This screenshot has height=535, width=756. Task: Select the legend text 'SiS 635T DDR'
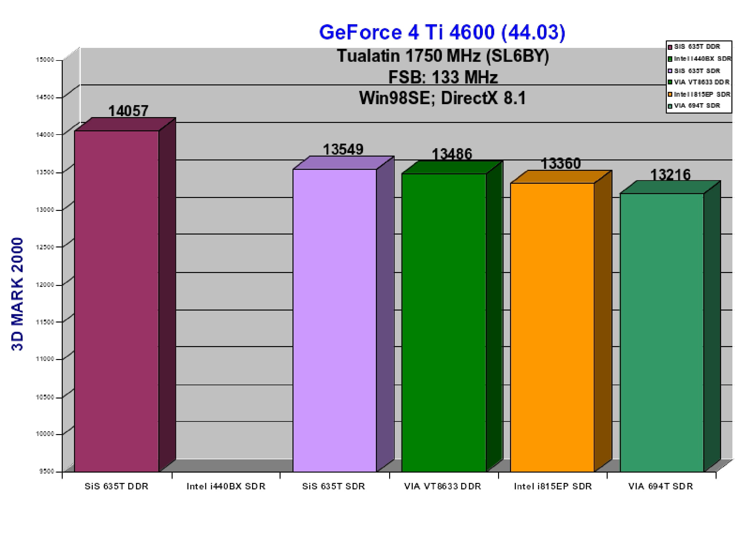point(697,47)
